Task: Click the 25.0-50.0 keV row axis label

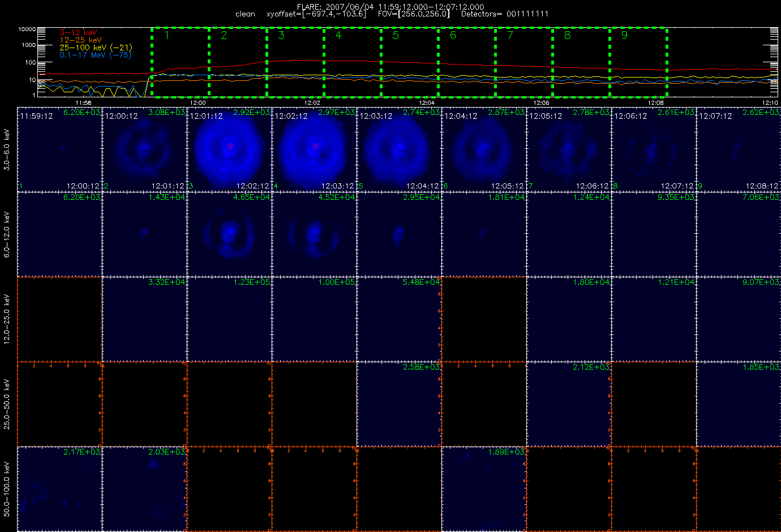Action: pos(7,404)
